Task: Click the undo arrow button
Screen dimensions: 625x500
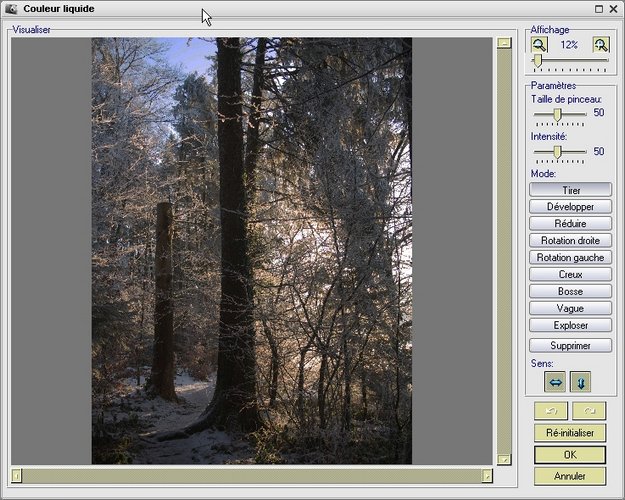Action: [549, 411]
